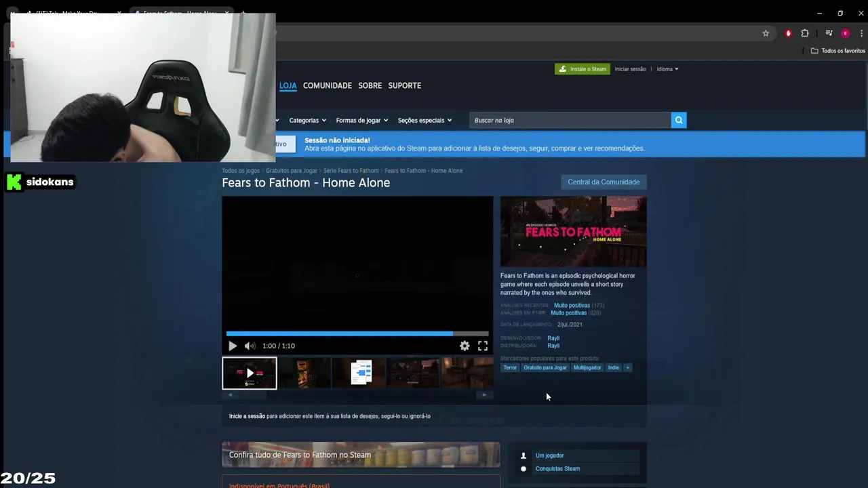Open Chrome extensions puzzle icon
The height and width of the screenshot is (488, 868).
[805, 33]
